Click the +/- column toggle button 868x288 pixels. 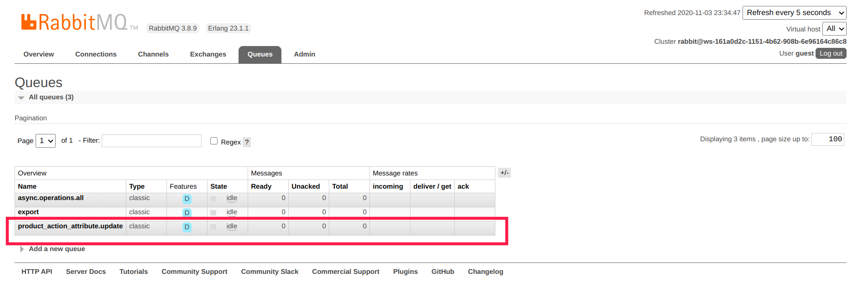(504, 173)
